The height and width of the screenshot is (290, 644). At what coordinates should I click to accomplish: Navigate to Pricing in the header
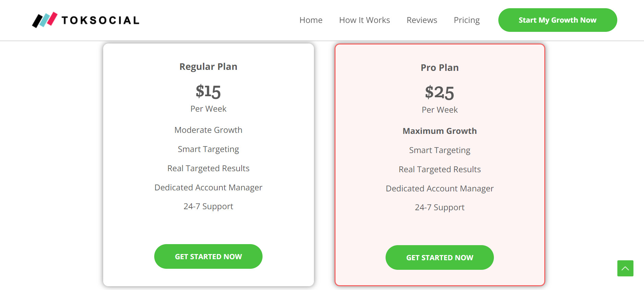coord(466,20)
